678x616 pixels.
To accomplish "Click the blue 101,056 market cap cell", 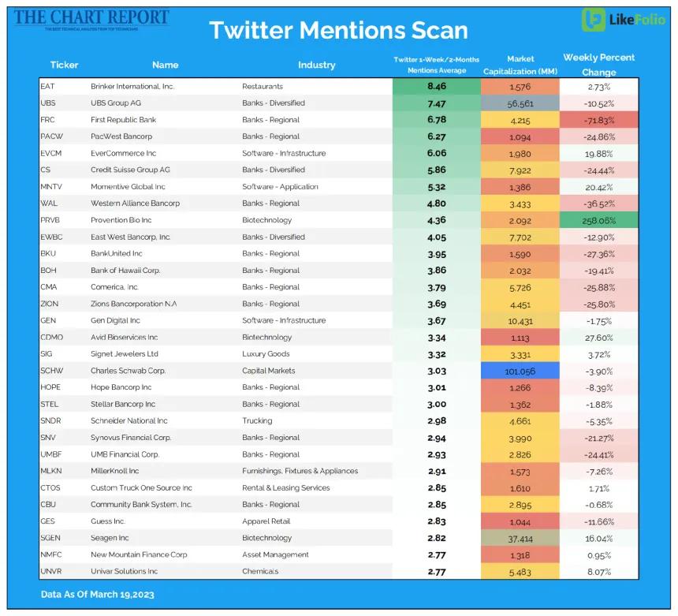I will [520, 371].
